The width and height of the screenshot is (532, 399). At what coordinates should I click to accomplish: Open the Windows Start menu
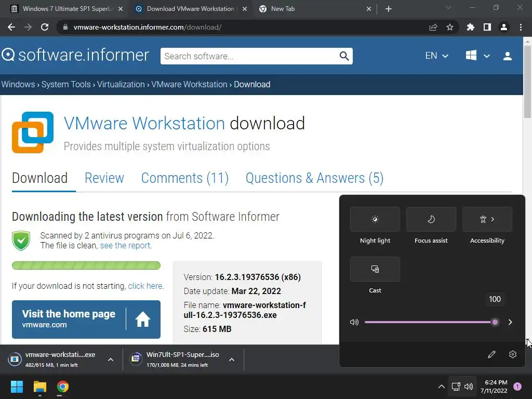coord(17,387)
